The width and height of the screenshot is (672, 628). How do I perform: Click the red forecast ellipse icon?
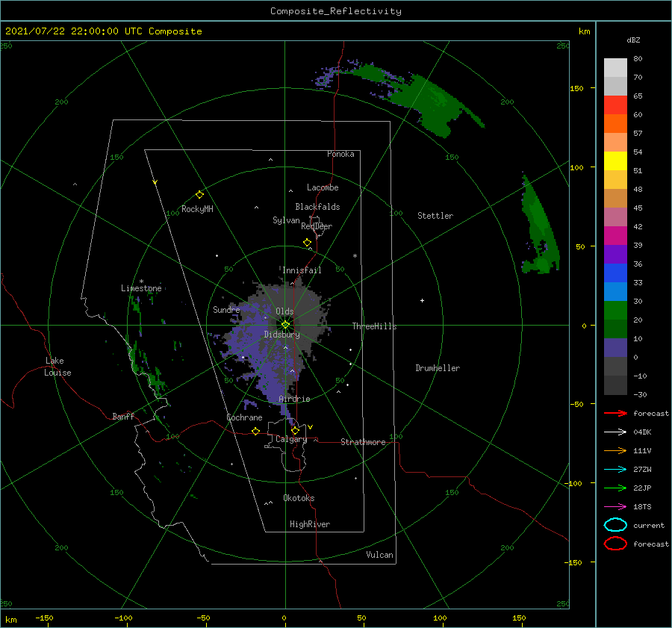click(x=615, y=544)
